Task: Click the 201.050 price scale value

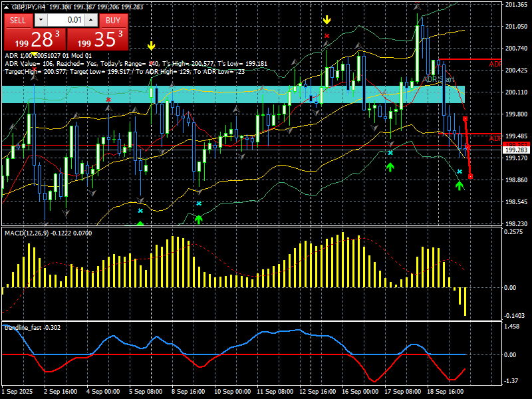Action: point(517,27)
